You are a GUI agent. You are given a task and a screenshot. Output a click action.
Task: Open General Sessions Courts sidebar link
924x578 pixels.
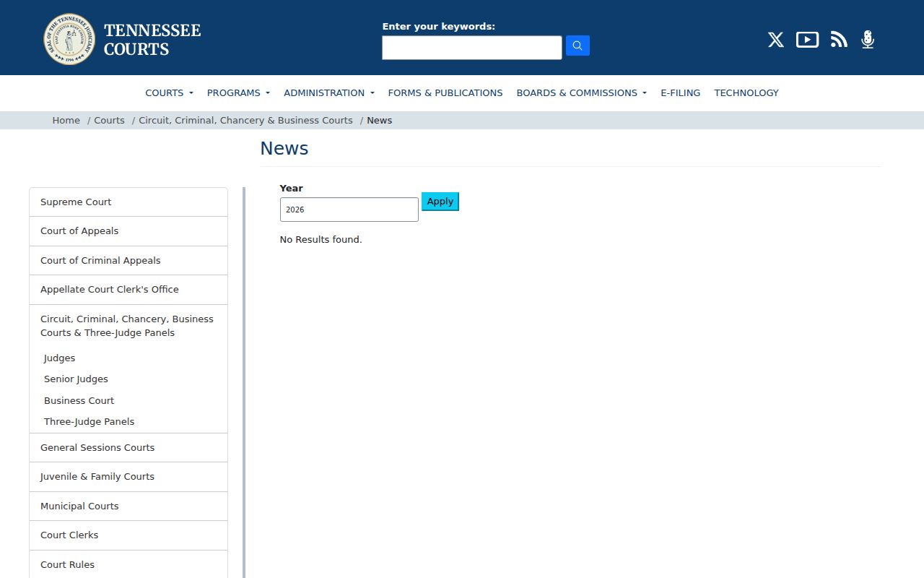click(x=128, y=448)
